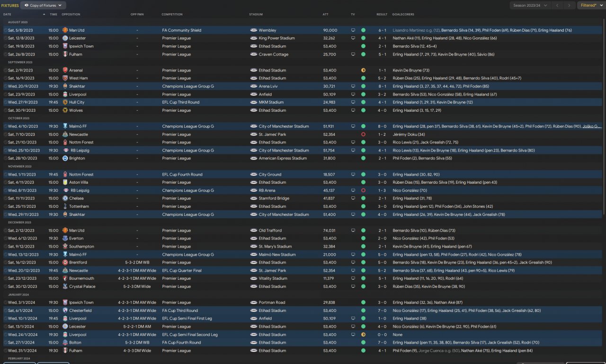Screen dimensions: 606x364
Task: Click the Hull City club badge
Action: (x=65, y=102)
